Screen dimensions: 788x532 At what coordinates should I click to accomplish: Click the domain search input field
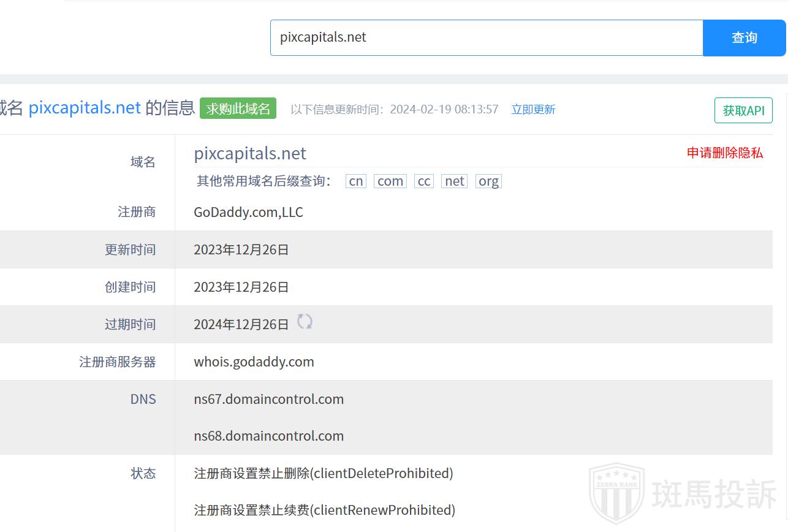coord(486,37)
